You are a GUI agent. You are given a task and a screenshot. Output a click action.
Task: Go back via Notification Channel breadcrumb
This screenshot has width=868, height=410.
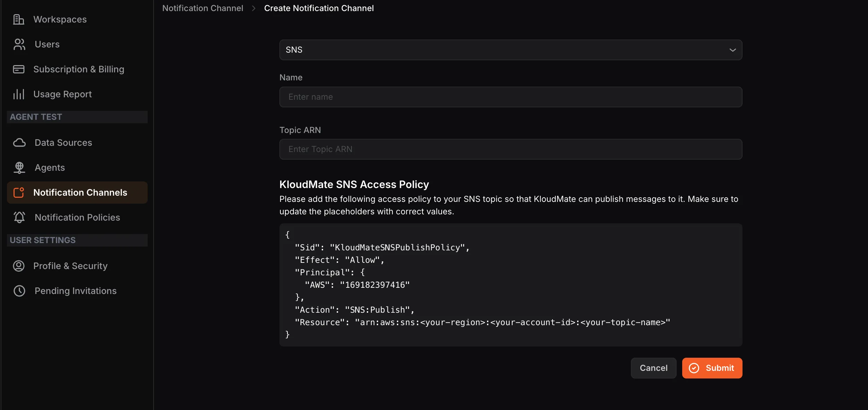[x=203, y=8]
